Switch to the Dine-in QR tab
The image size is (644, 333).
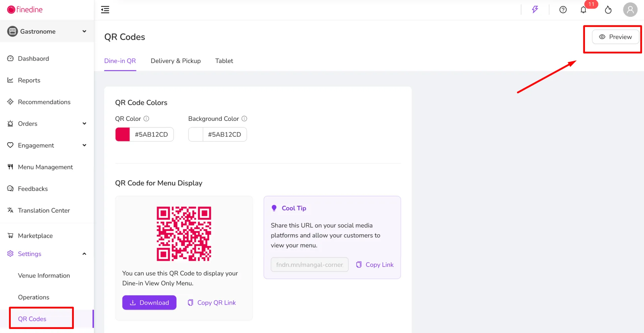[120, 61]
